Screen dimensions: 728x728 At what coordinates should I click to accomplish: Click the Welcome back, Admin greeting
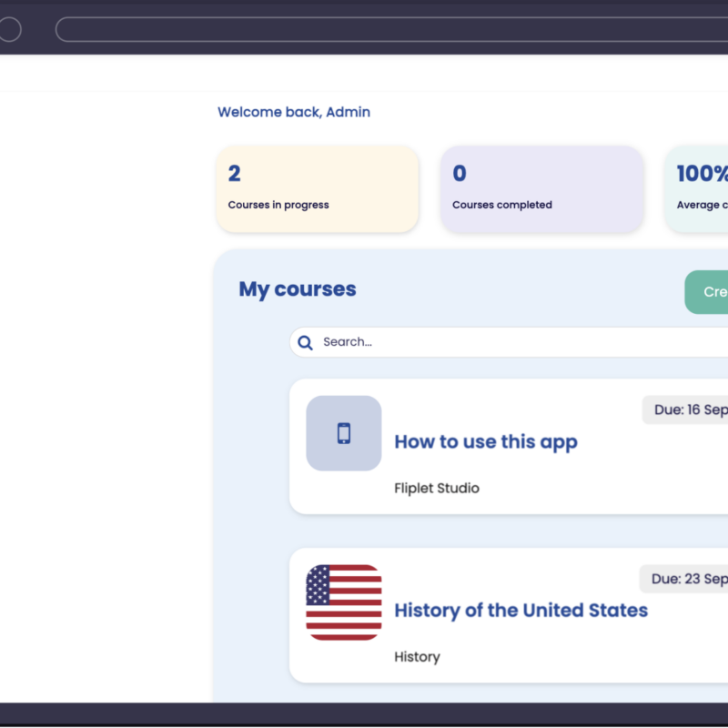294,112
